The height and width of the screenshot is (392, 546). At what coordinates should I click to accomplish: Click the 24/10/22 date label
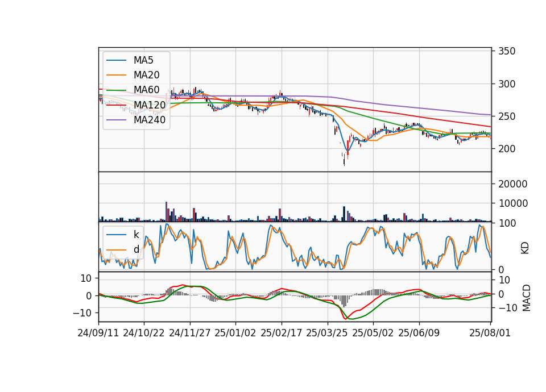144,333
